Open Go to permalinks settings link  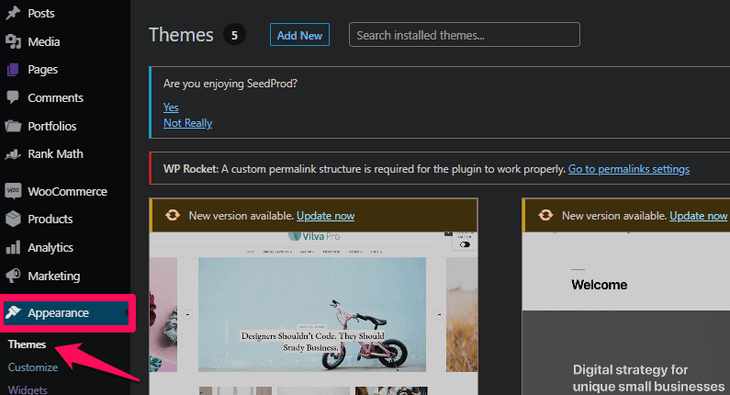click(629, 169)
